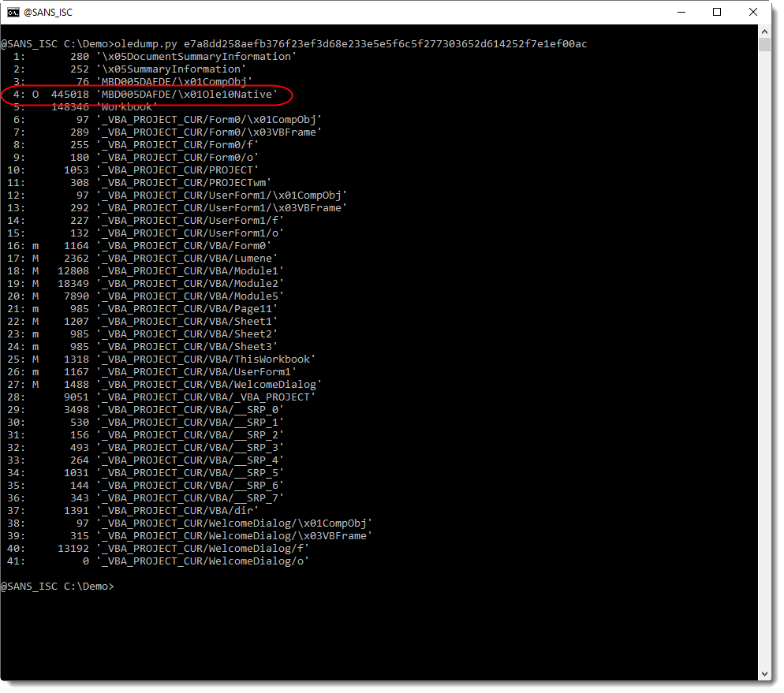Image resolution: width=784 pixels, height=693 pixels.
Task: Open the cmd system menu icon
Action: click(x=13, y=13)
